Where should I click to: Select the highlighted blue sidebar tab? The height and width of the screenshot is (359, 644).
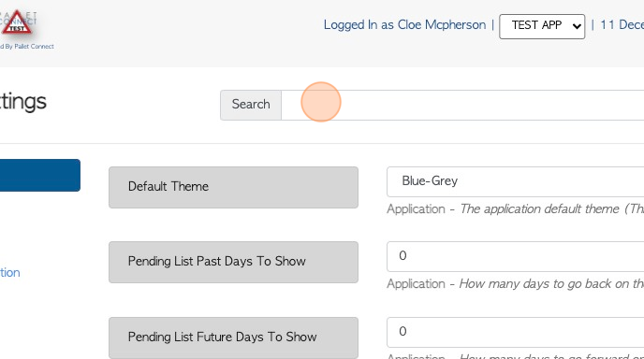pyautogui.click(x=40, y=175)
